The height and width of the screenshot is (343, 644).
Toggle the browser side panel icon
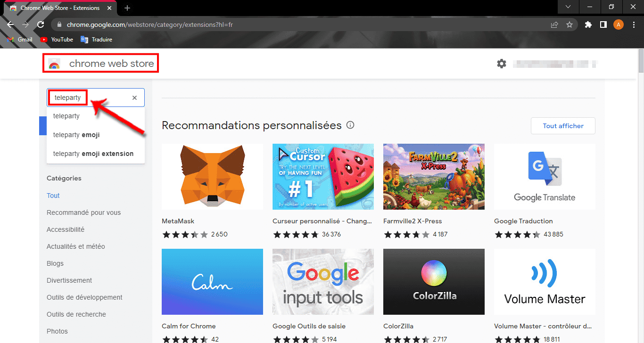click(603, 24)
